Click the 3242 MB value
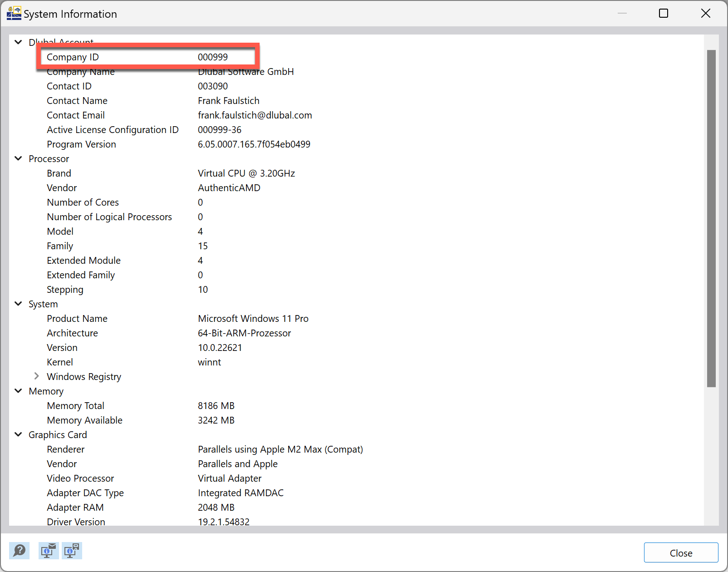This screenshot has width=728, height=572. [x=216, y=420]
